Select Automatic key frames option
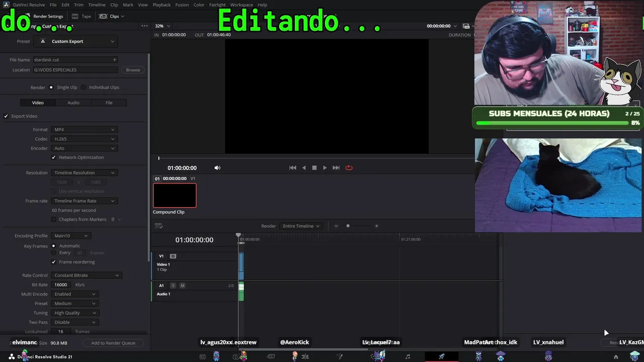The image size is (644, 362). tap(53, 246)
